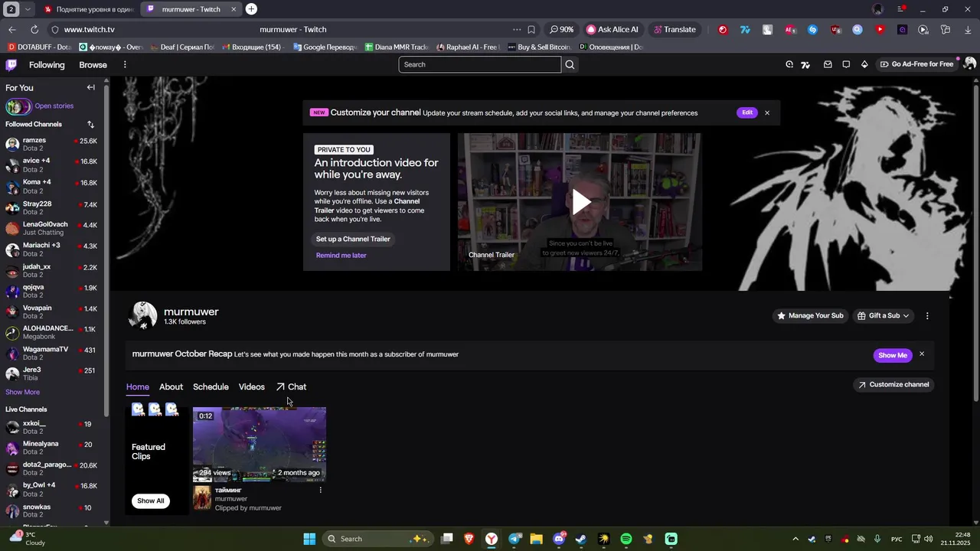Bookmark this page icon in address bar
Image resolution: width=980 pixels, height=551 pixels.
(531, 30)
